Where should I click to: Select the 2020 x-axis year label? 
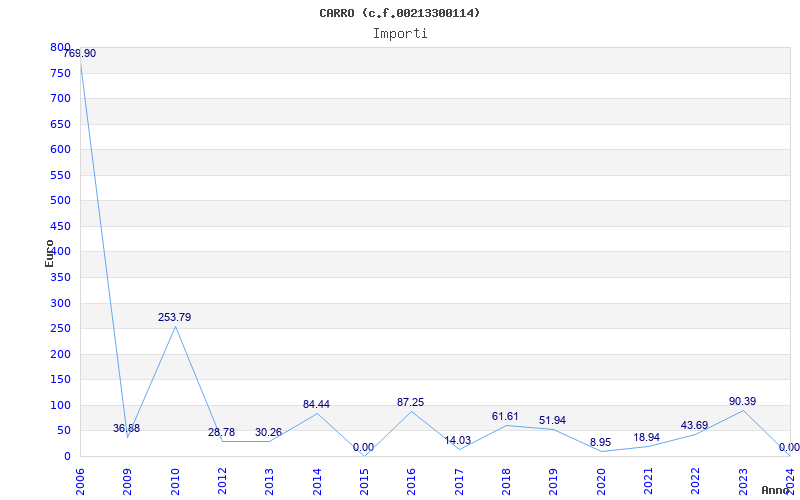coord(601,482)
